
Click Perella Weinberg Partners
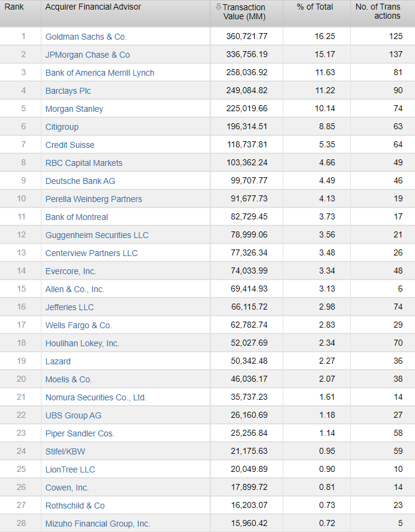[94, 199]
